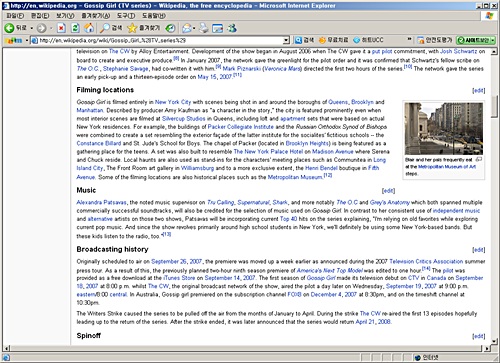The width and height of the screenshot is (500, 363).
Task: Open the 사이트보안 dropdown arrow
Action: [492, 40]
